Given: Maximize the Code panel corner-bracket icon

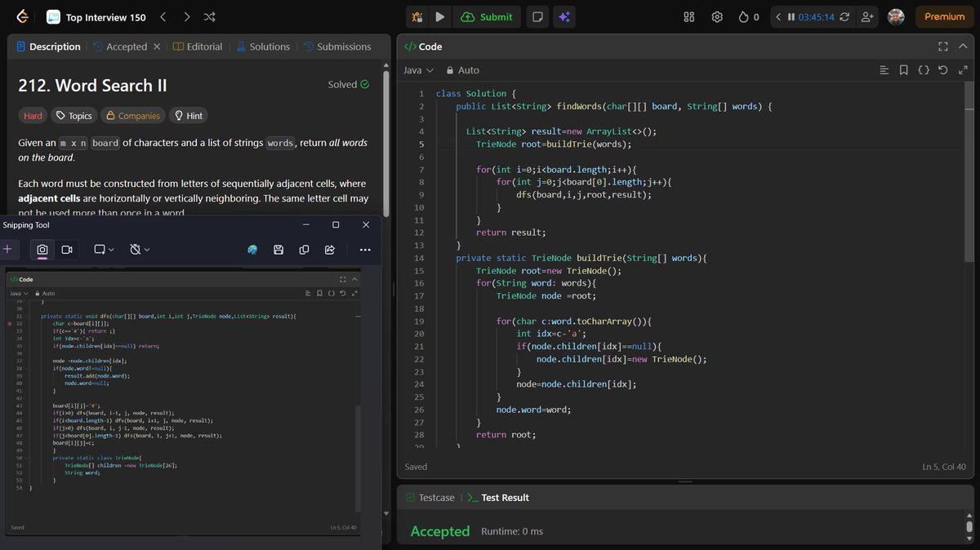Looking at the screenshot, I should 943,47.
